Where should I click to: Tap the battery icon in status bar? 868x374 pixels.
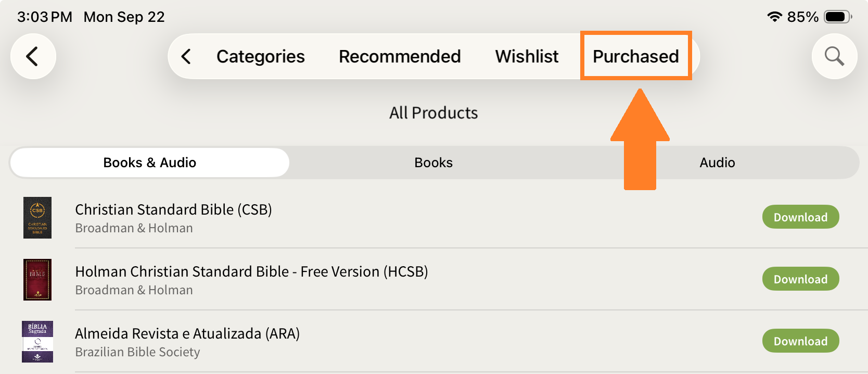(837, 17)
